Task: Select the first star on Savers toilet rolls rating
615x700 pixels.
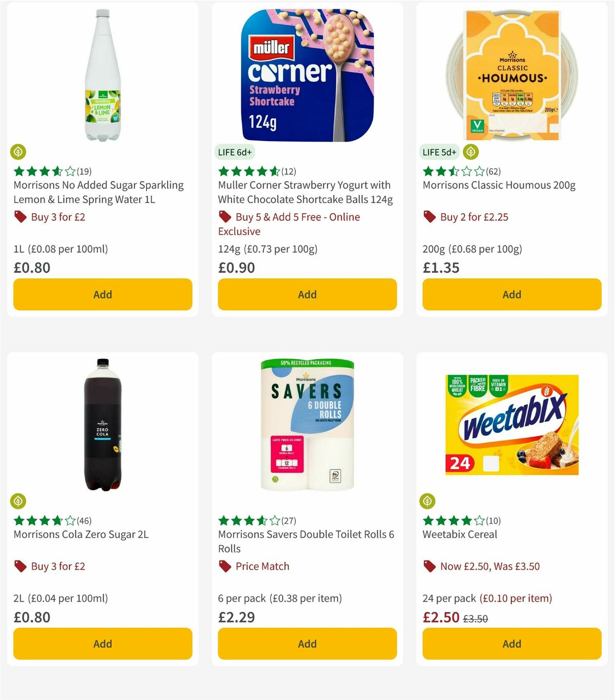Action: click(x=224, y=520)
